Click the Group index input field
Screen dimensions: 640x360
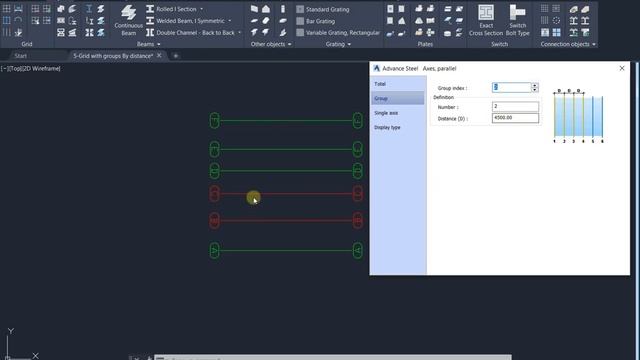[x=511, y=87]
